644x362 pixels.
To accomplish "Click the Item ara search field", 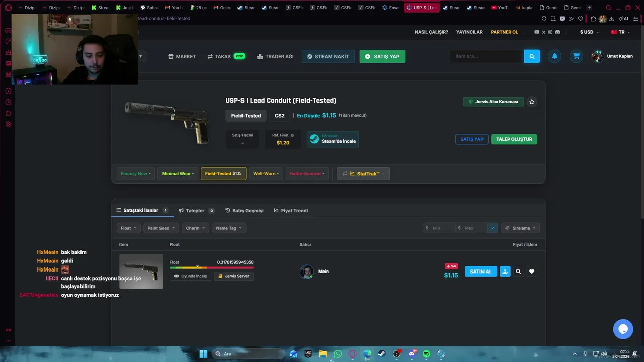I will (486, 56).
